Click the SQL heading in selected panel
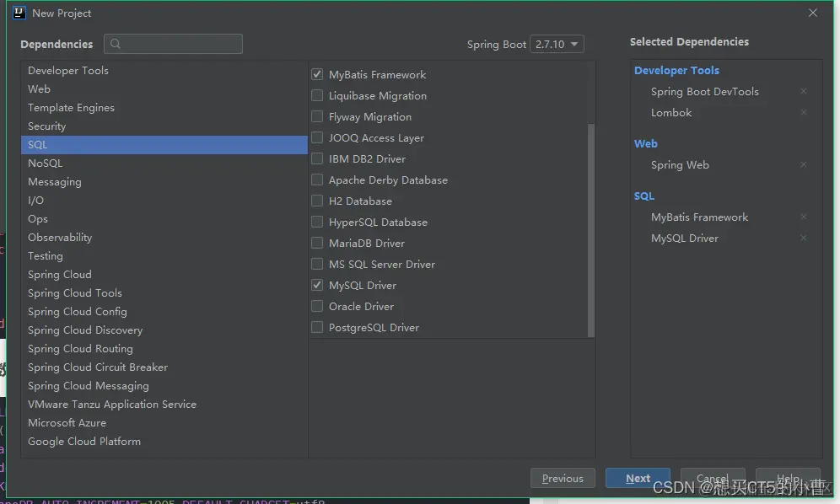Image resolution: width=840 pixels, height=504 pixels. click(x=644, y=196)
